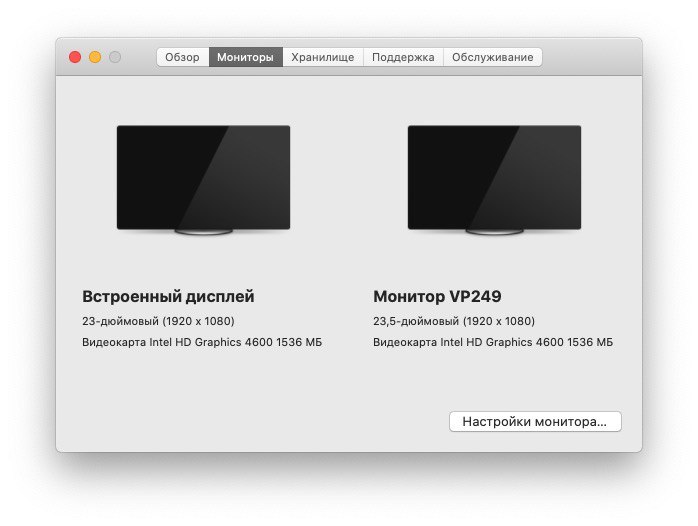Click the 23,5-дюймовый (1920 x 1080) text

pos(454,321)
